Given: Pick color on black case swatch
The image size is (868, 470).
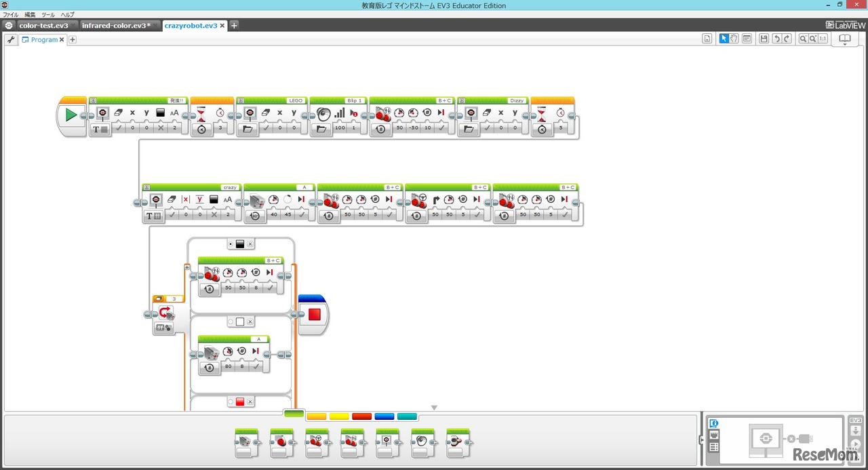Looking at the screenshot, I should [239, 244].
